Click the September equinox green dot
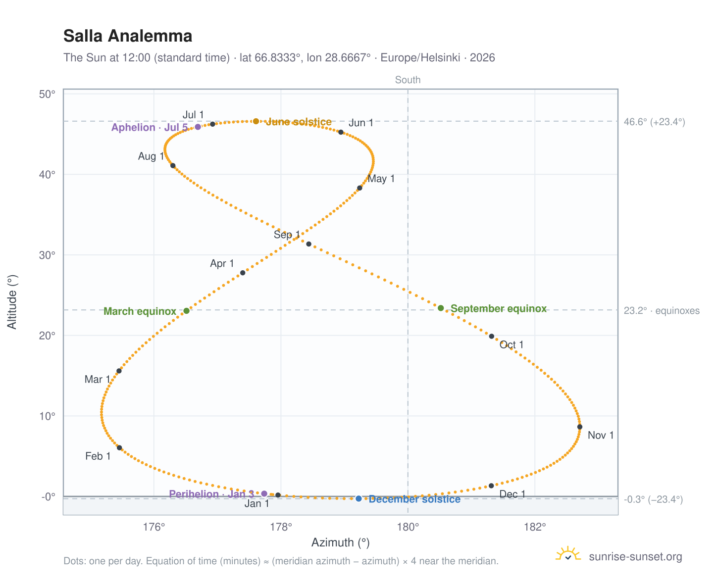 pyautogui.click(x=441, y=308)
